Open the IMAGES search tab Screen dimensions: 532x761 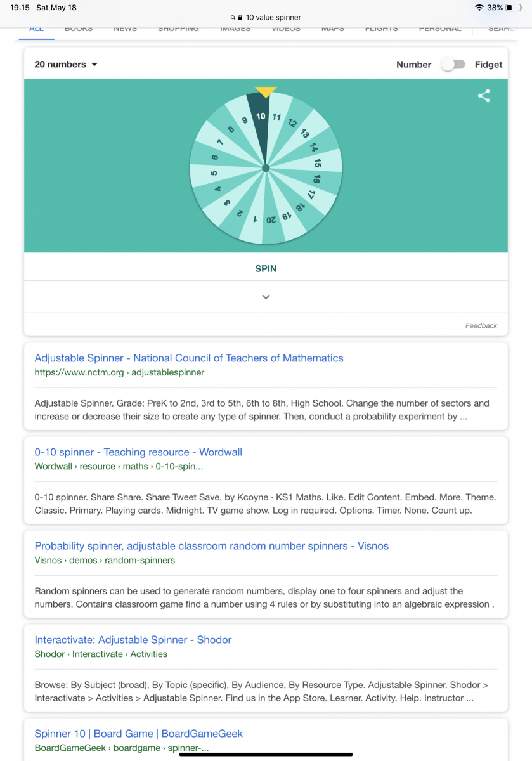(x=235, y=29)
